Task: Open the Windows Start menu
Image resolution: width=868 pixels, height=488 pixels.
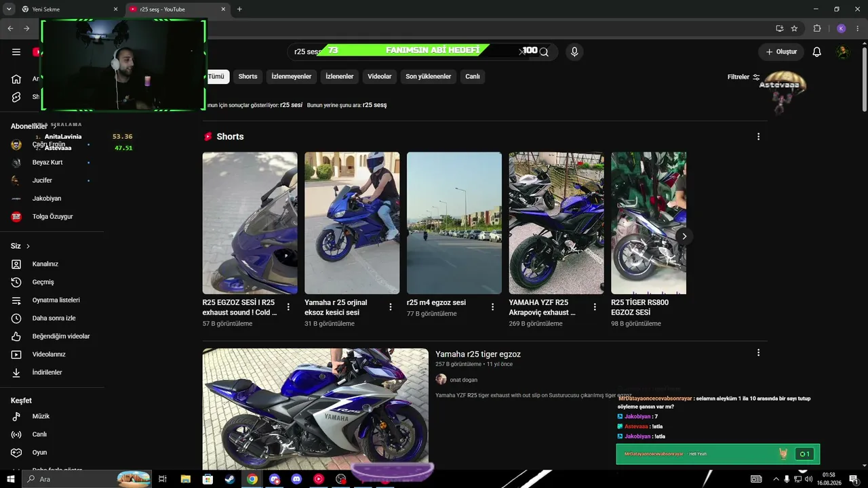Action: [11, 479]
